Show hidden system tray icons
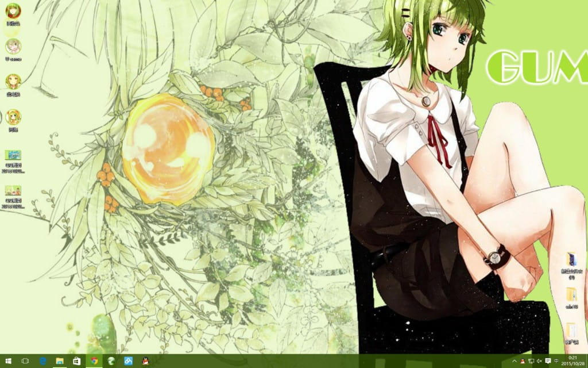 (514, 361)
